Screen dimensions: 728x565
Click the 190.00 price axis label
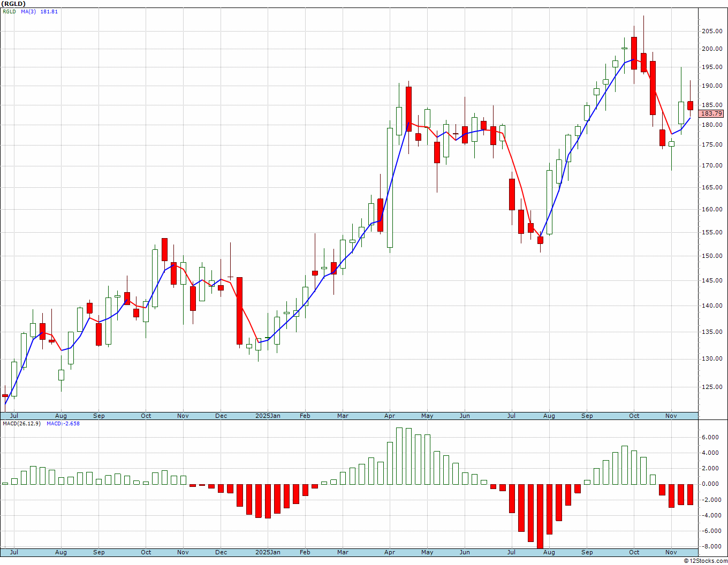click(712, 86)
